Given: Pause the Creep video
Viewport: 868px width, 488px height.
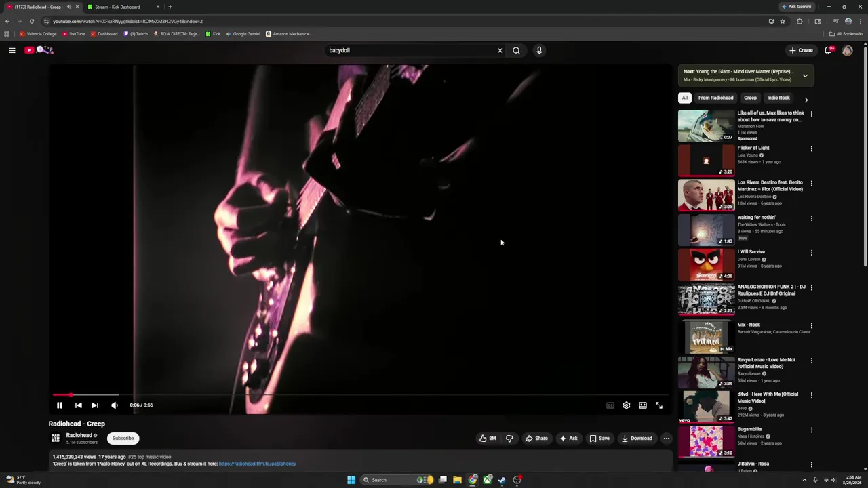Looking at the screenshot, I should pyautogui.click(x=59, y=405).
